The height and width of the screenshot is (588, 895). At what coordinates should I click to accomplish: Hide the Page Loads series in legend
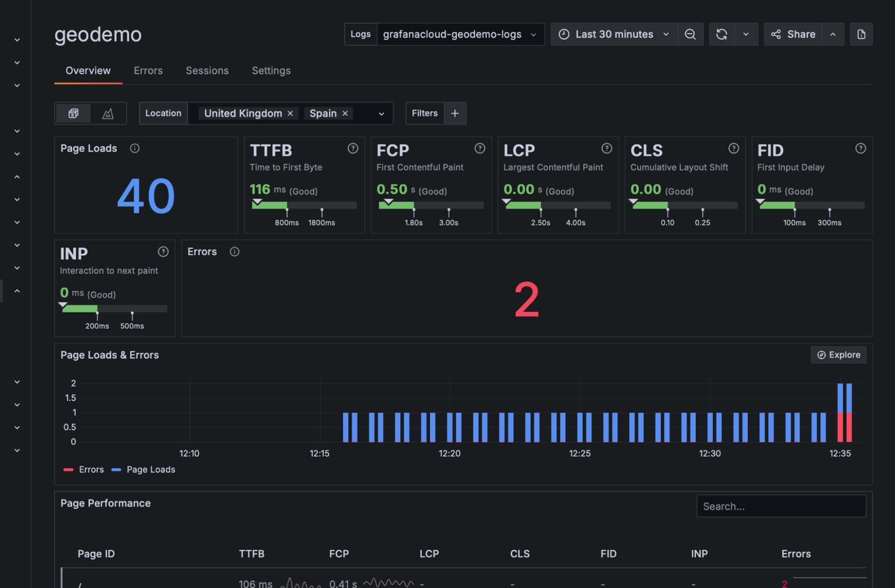150,469
